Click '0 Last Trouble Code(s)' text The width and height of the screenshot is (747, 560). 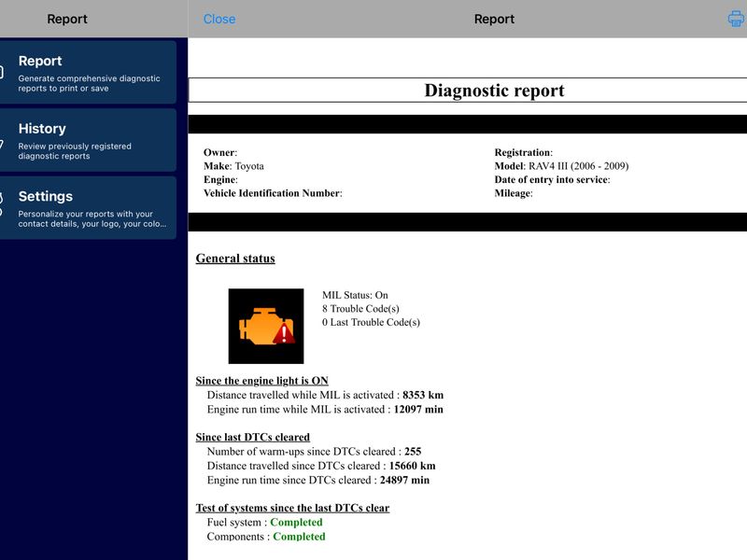tap(371, 322)
